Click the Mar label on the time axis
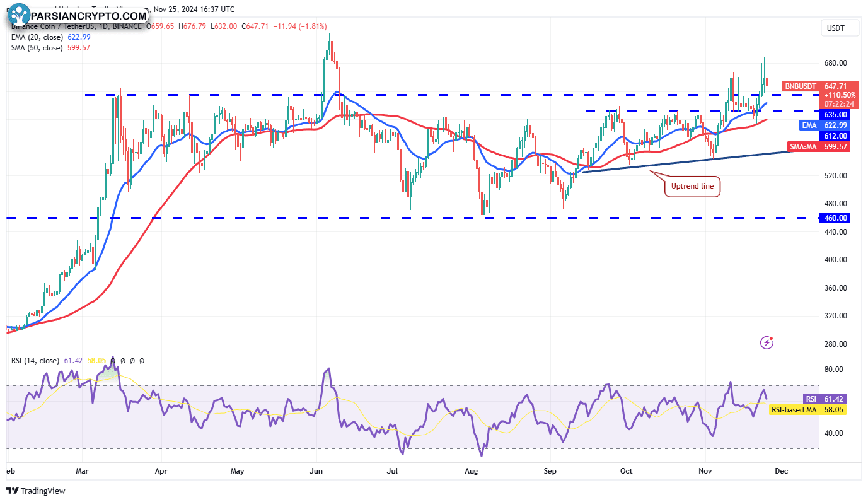The image size is (868, 502). (x=83, y=470)
